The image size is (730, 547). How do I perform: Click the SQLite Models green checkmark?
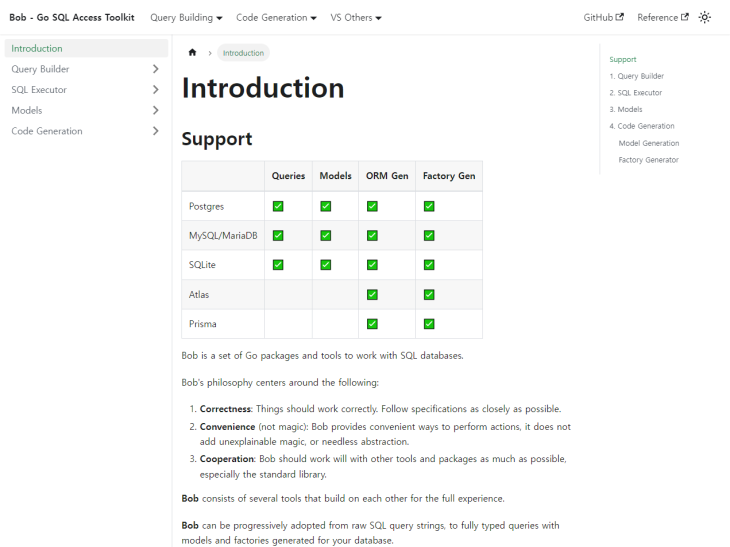[325, 265]
